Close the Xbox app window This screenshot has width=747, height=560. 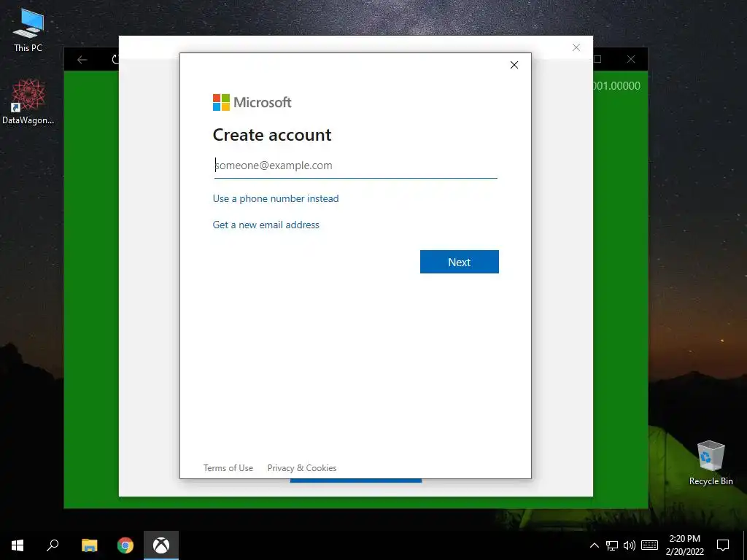click(631, 59)
